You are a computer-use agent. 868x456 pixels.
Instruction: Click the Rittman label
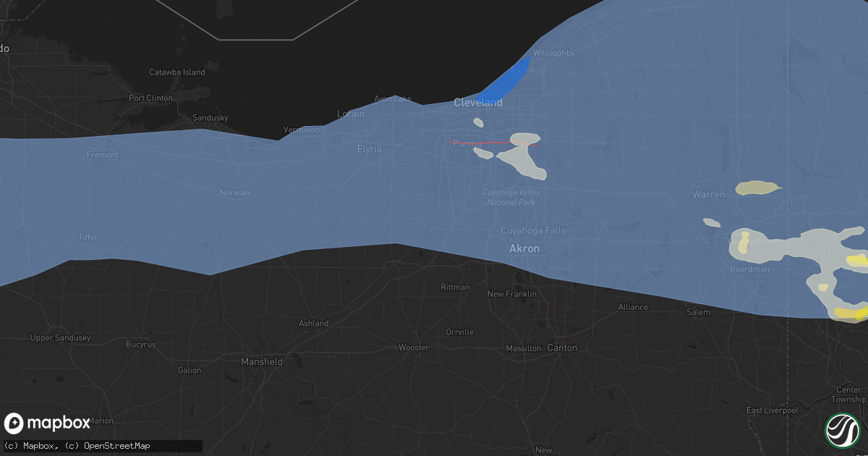click(x=455, y=287)
